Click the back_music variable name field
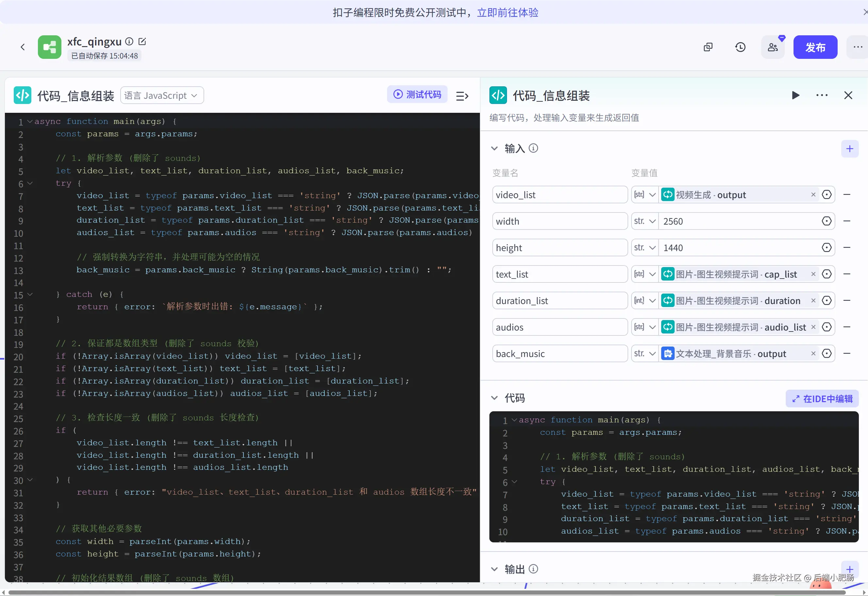This screenshot has height=596, width=868. pyautogui.click(x=560, y=353)
